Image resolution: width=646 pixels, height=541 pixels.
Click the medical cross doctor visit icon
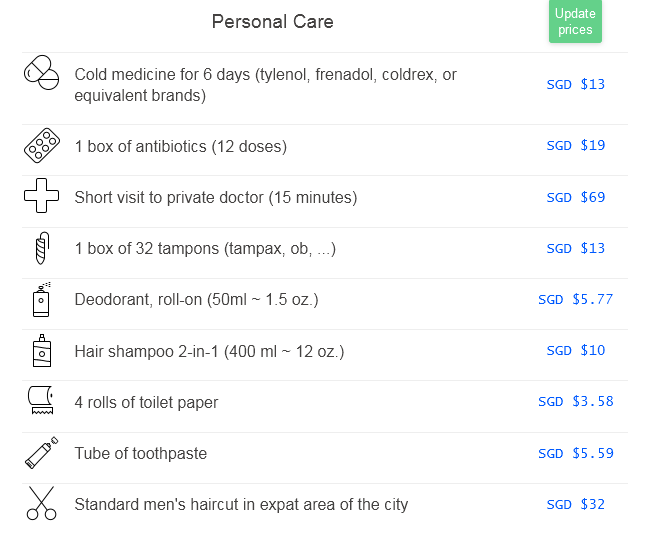pyautogui.click(x=42, y=197)
